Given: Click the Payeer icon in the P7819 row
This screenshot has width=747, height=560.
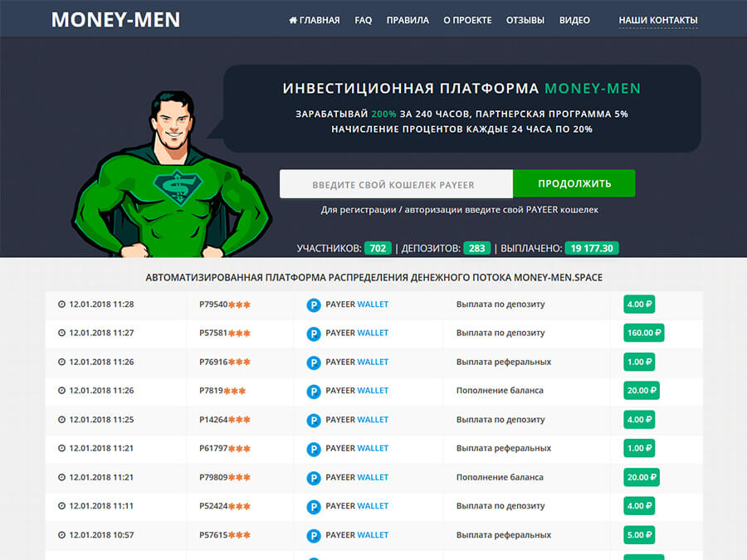Looking at the screenshot, I should point(314,392).
